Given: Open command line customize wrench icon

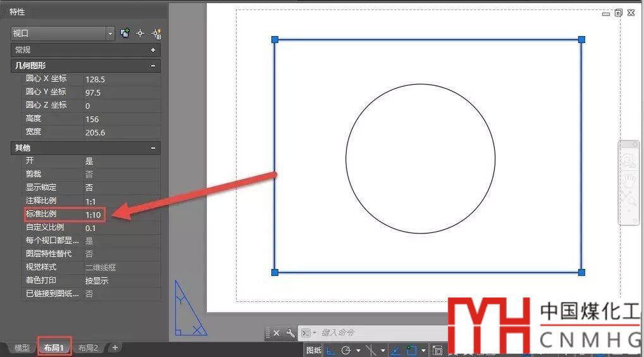Looking at the screenshot, I should pos(290,333).
